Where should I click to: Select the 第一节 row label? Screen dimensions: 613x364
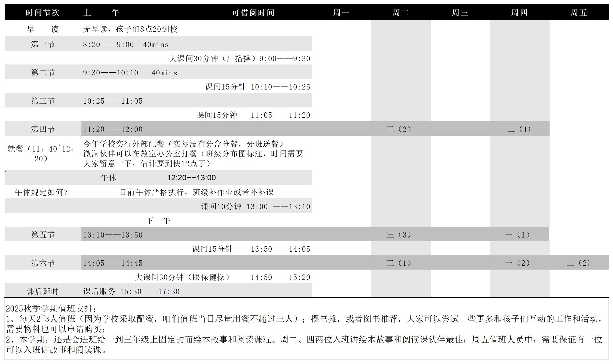coord(43,44)
